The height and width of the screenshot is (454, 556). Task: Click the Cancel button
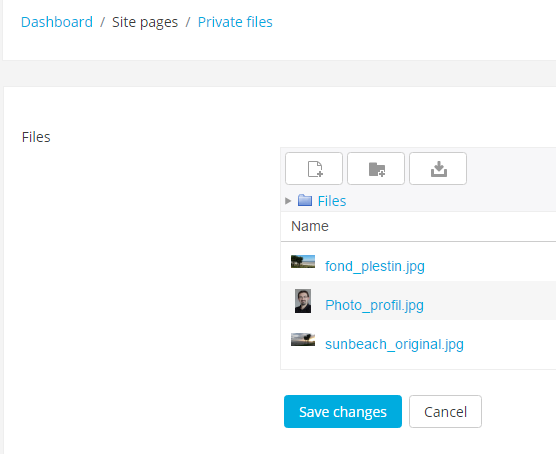445,411
